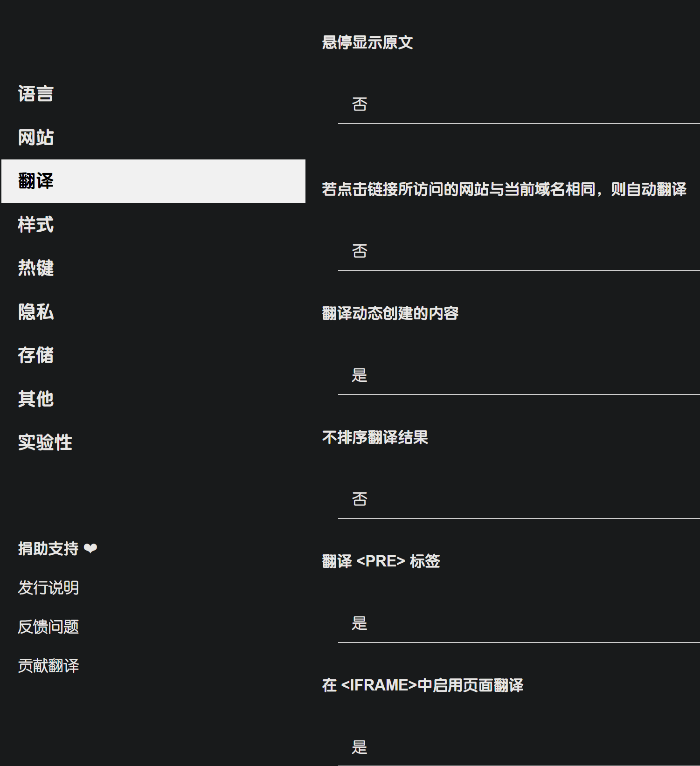Click the 反馈问题 link
The height and width of the screenshot is (766, 700).
pyautogui.click(x=49, y=627)
